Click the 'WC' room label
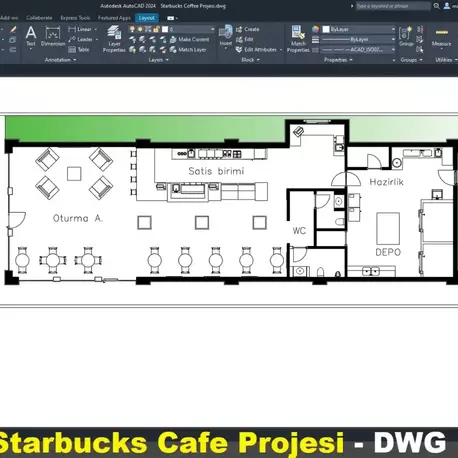The width and height of the screenshot is (458, 458). point(299,231)
